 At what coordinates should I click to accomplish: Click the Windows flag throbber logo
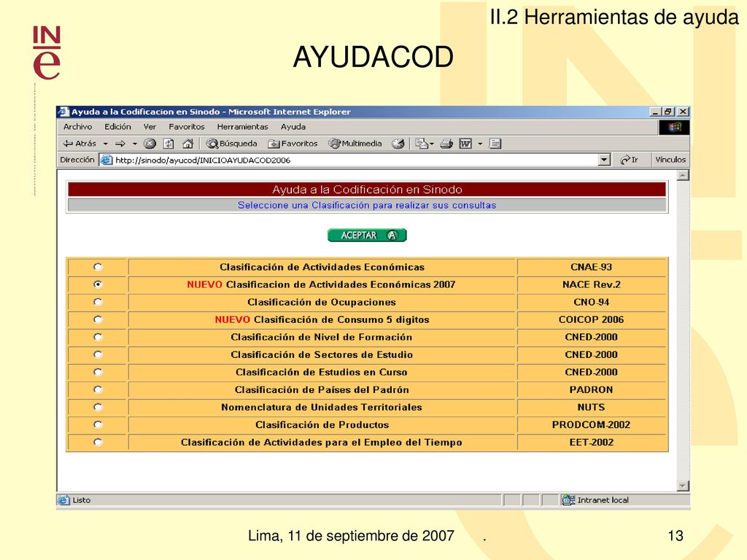(674, 127)
